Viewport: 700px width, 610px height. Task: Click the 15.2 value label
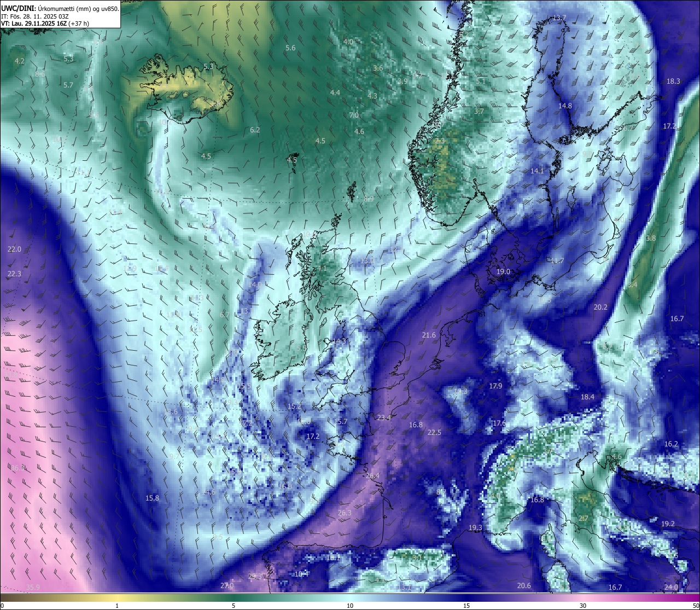click(294, 406)
